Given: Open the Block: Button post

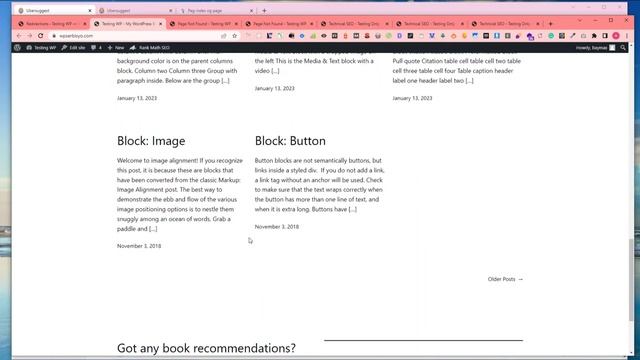Looking at the screenshot, I should tap(290, 141).
